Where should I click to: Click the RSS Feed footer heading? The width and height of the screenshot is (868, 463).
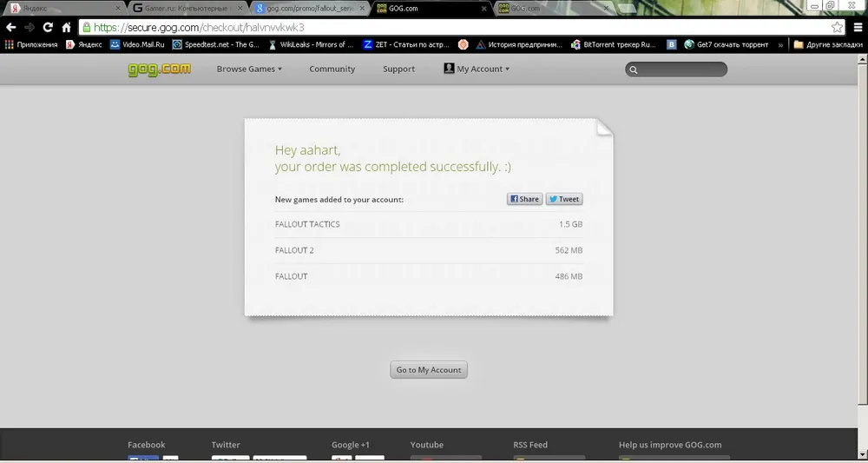coord(530,445)
